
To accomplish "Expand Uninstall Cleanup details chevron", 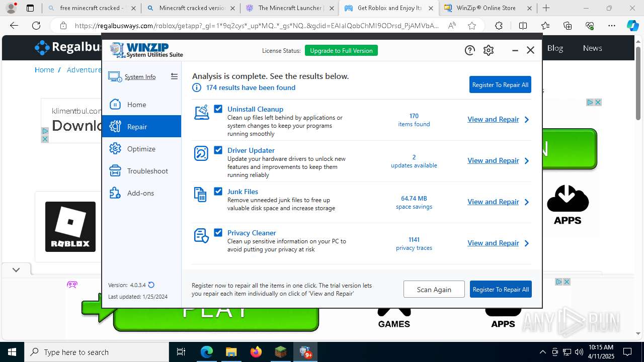I will (x=527, y=120).
